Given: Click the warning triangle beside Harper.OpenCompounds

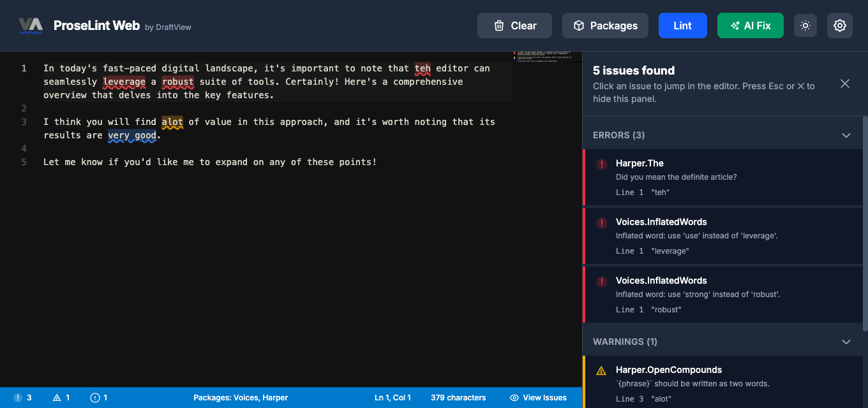Looking at the screenshot, I should tap(601, 370).
